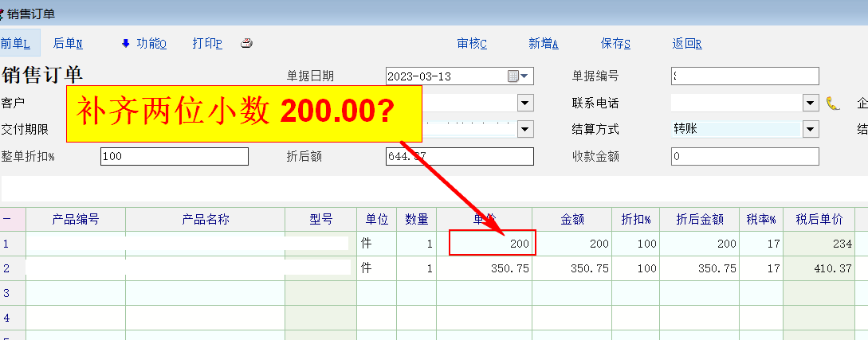The image size is (868, 340).
Task: Click the 单据编号 input field
Action: coord(744,76)
